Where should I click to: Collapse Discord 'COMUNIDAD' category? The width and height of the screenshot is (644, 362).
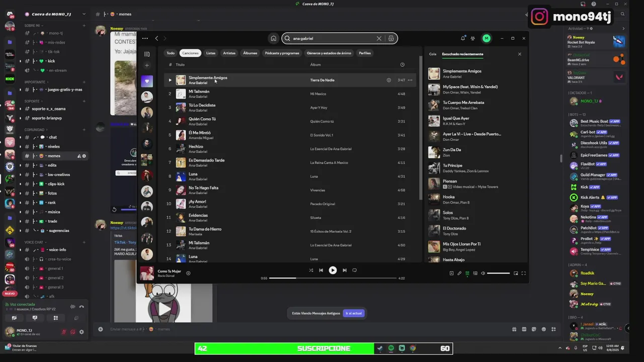(35, 129)
